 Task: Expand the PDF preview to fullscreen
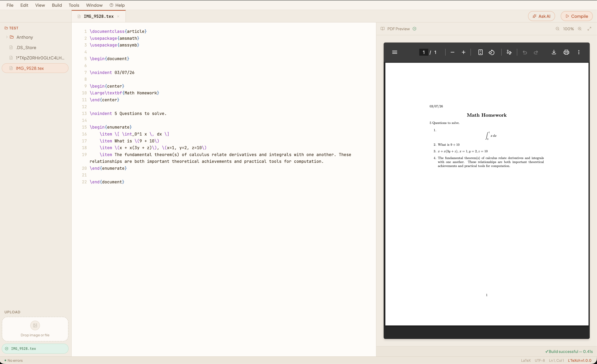[x=589, y=29]
